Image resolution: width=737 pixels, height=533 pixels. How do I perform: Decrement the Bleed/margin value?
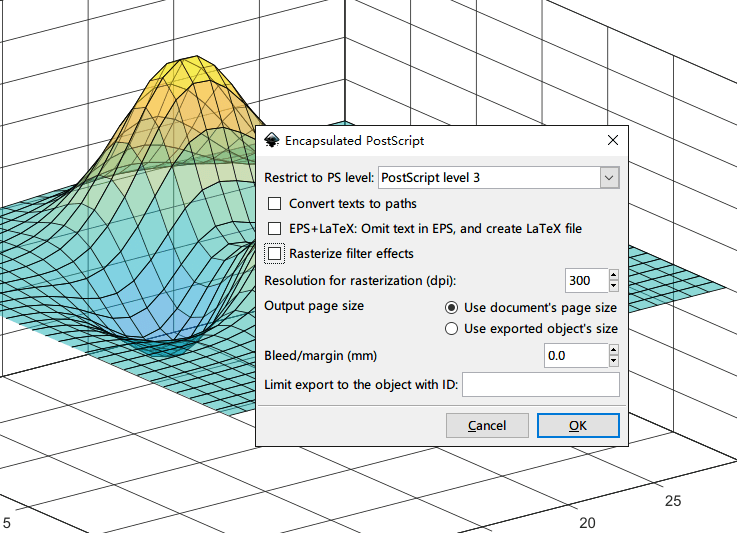pos(613,362)
